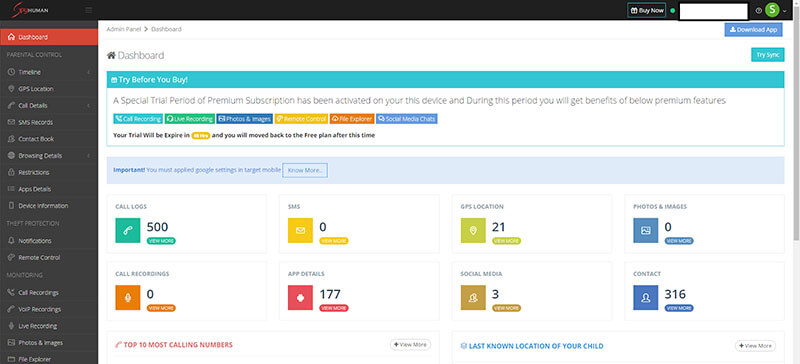Screen dimensions: 800x364
Task: Click the Social Media Chats feature badge
Action: coord(407,119)
